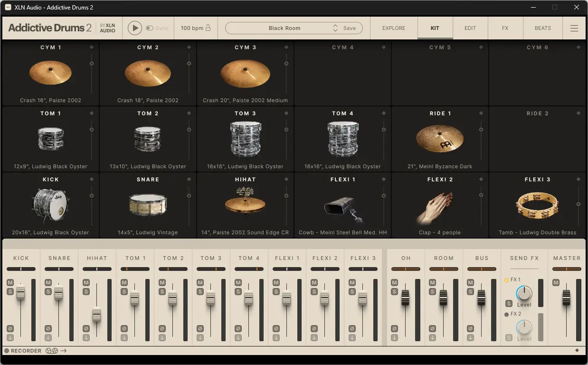This screenshot has width=588, height=365.
Task: Turn the FX 1 Level knob
Action: click(x=524, y=293)
